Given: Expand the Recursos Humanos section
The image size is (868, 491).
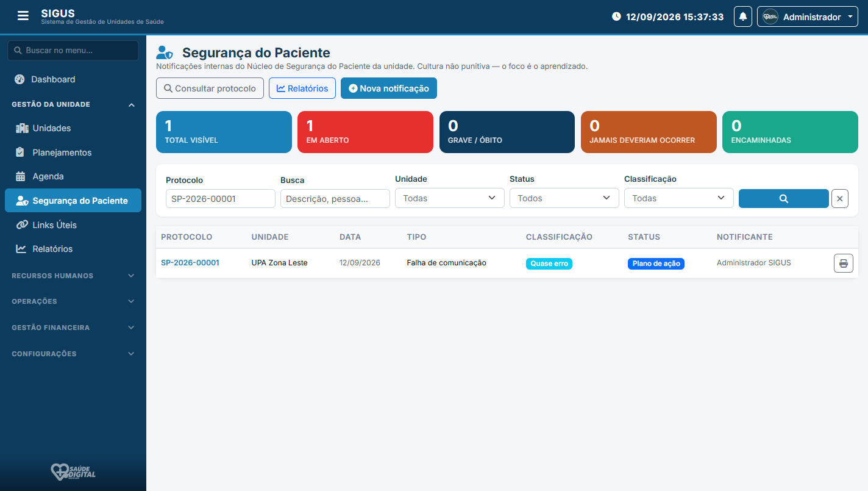Looking at the screenshot, I should pyautogui.click(x=73, y=276).
